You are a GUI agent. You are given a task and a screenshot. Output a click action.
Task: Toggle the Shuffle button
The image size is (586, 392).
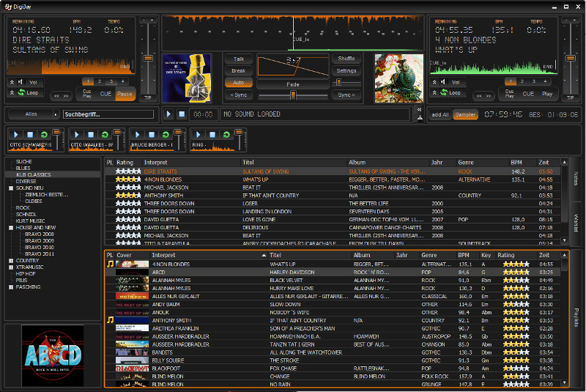tap(346, 59)
